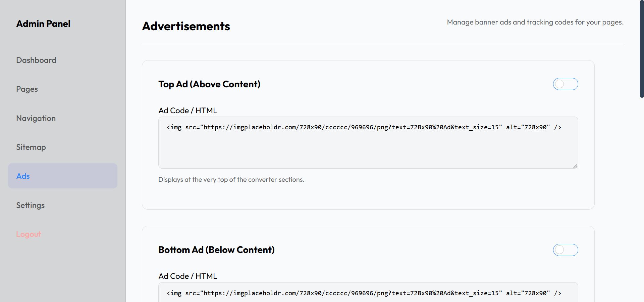
Task: Enable the Top Ad toggle switch
Action: 565,84
